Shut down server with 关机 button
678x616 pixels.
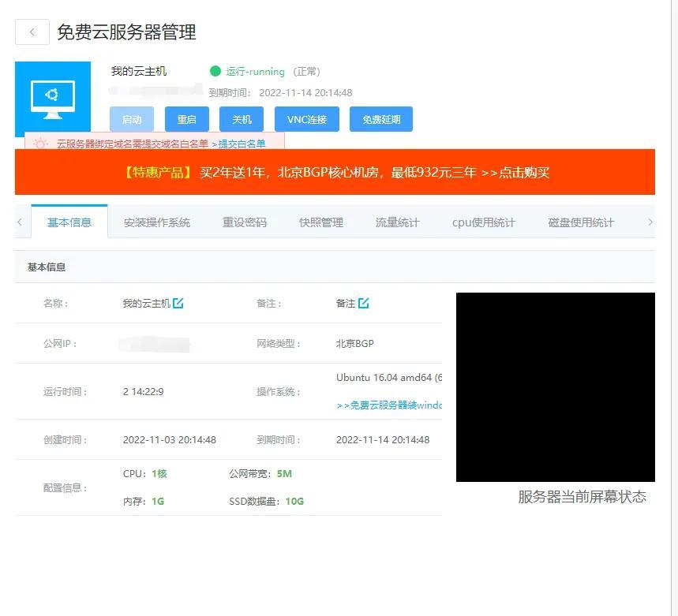coord(242,119)
